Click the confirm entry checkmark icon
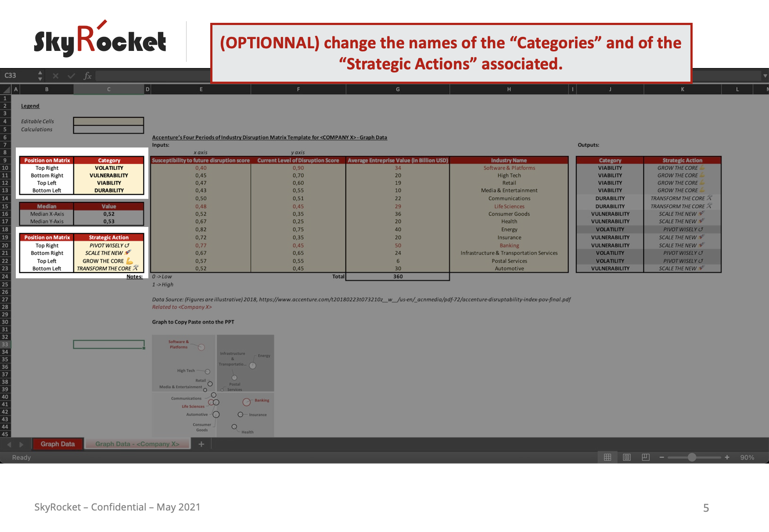 (71, 76)
